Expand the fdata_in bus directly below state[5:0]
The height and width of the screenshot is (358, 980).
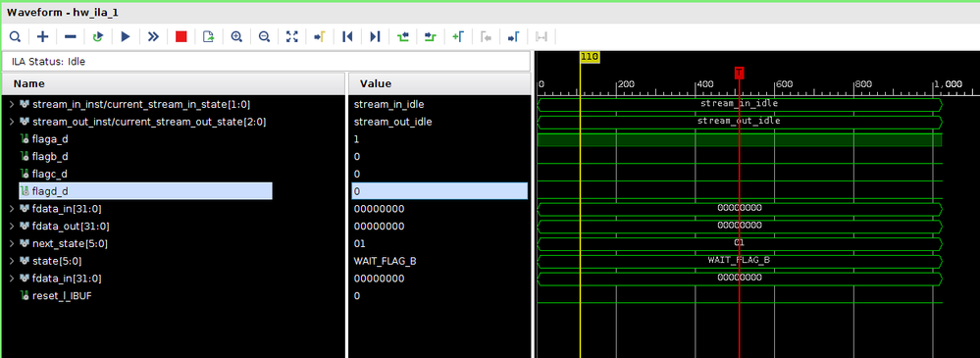click(x=12, y=278)
